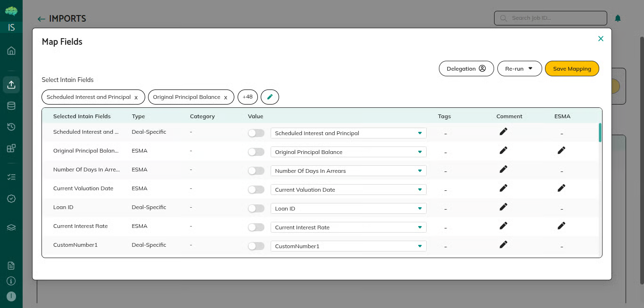
Task: Remove the Original Principal Balance chip
Action: [x=225, y=97]
